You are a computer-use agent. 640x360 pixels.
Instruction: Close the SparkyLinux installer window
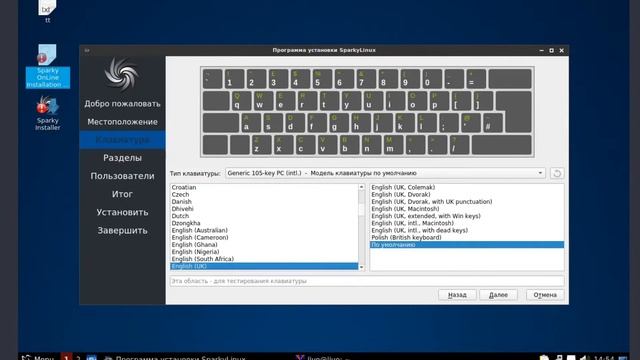tap(562, 50)
